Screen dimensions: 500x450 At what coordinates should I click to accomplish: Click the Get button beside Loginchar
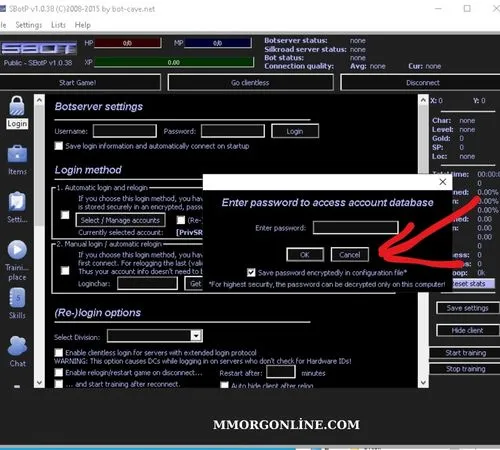194,284
